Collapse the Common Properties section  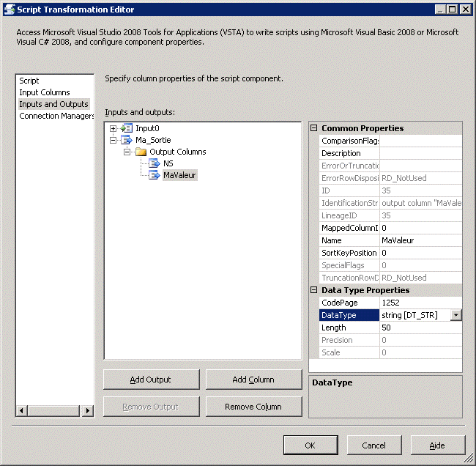click(x=314, y=128)
